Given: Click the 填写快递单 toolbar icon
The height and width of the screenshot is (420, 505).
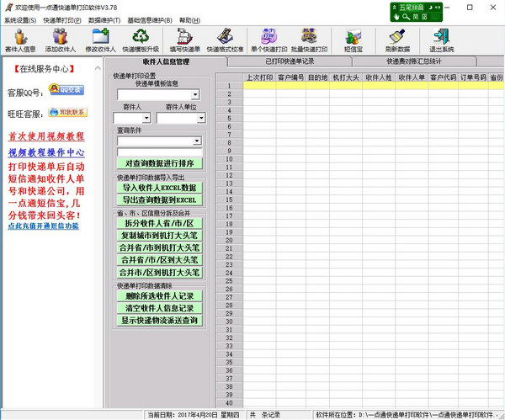Looking at the screenshot, I should 184,40.
